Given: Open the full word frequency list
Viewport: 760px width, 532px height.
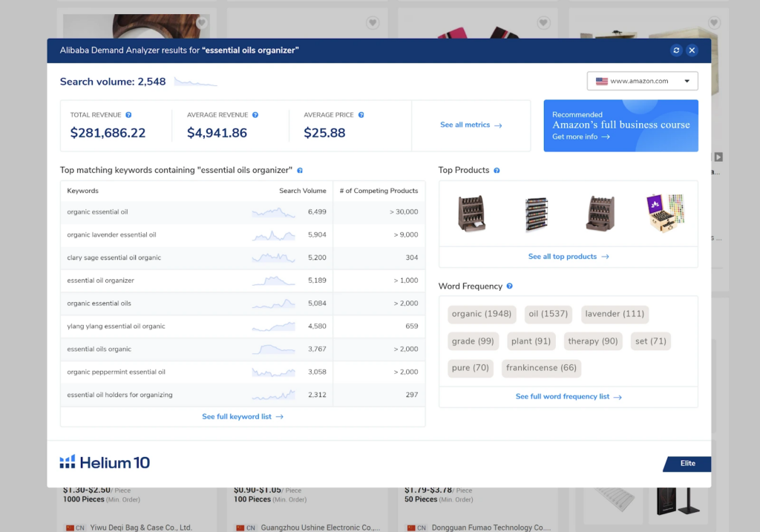Looking at the screenshot, I should tap(569, 396).
